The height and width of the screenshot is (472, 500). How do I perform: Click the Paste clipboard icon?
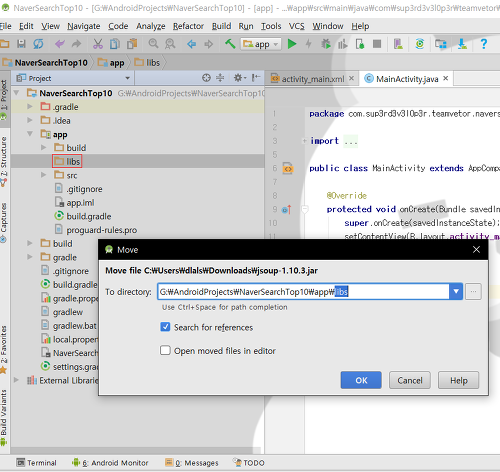[x=132, y=44]
